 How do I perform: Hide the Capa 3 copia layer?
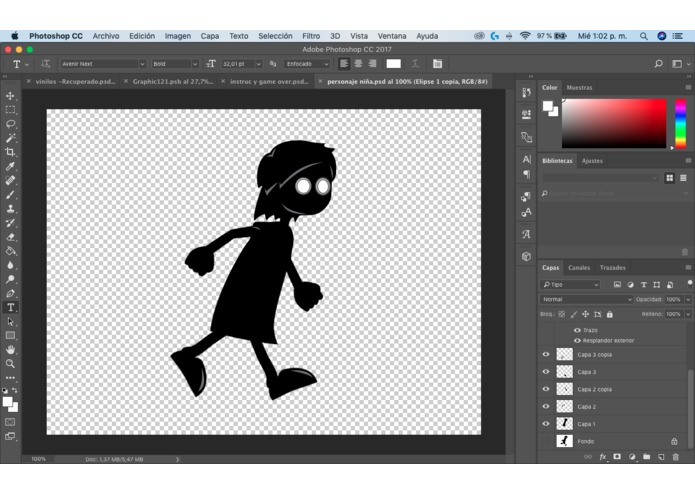pos(546,354)
